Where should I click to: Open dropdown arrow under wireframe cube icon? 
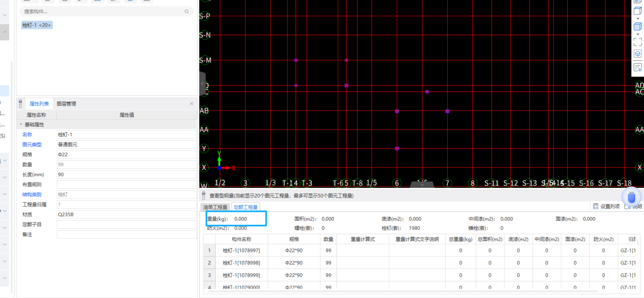click(638, 19)
